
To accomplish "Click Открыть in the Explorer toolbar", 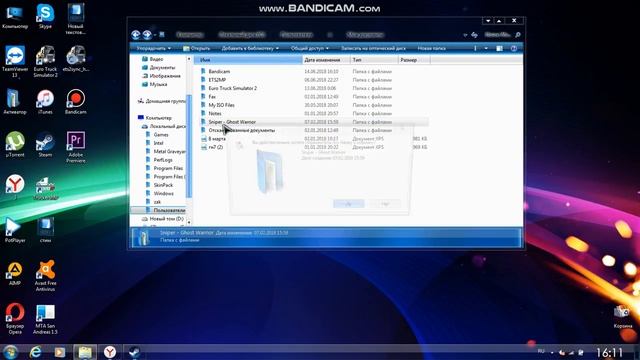I will 197,48.
